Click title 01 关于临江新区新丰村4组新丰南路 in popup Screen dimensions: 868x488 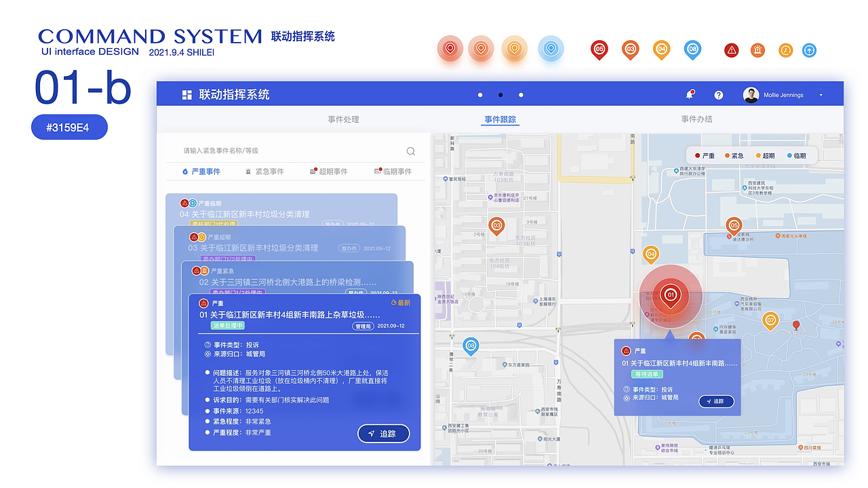click(x=679, y=363)
